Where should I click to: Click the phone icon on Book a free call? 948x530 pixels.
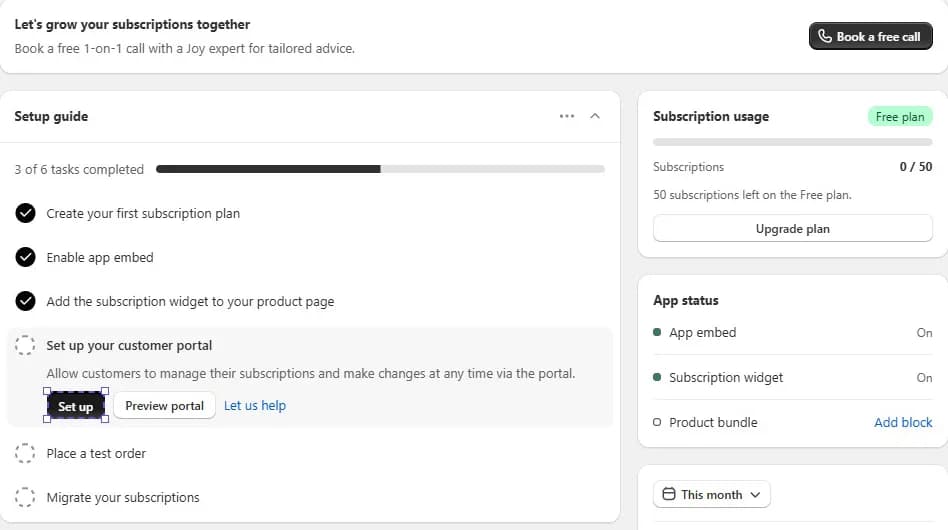point(825,36)
